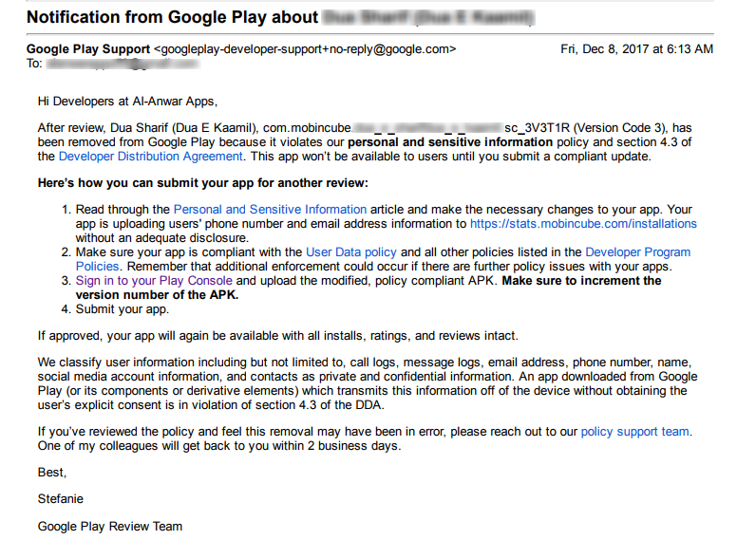
Task: Click the bold increment the version number text
Action: [369, 288]
